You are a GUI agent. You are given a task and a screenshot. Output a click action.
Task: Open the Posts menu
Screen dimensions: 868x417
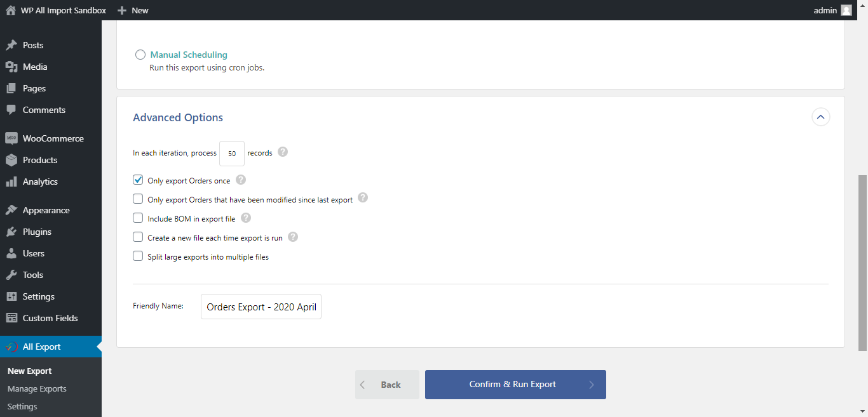pyautogui.click(x=51, y=45)
